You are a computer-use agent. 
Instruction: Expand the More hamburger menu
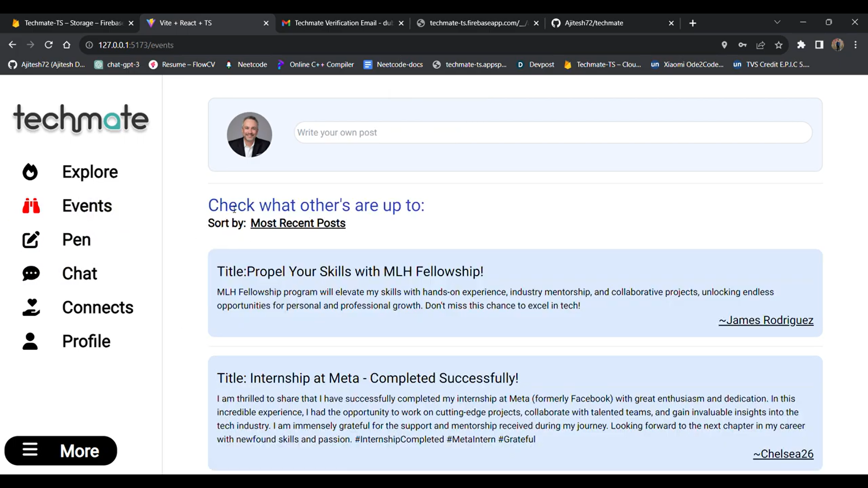point(61,450)
